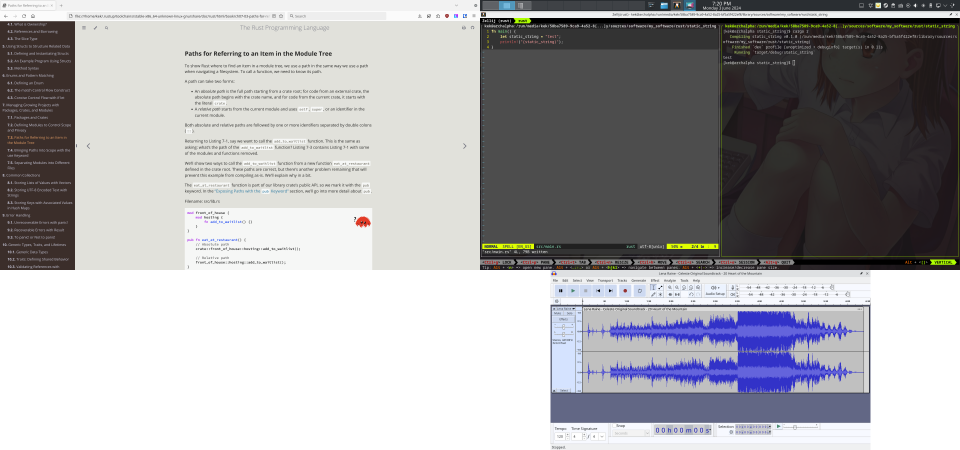Select Audacity's Selection tool (I-beam)
960x450 pixels.
(x=653, y=288)
